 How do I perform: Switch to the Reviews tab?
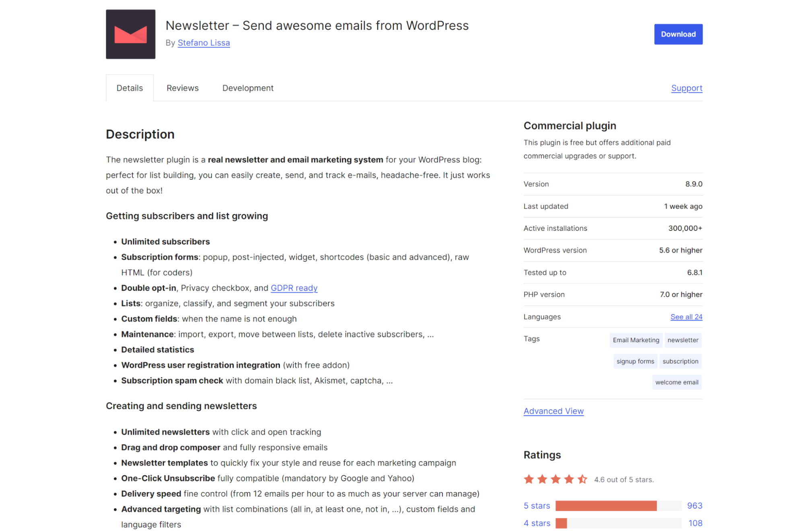(x=182, y=88)
